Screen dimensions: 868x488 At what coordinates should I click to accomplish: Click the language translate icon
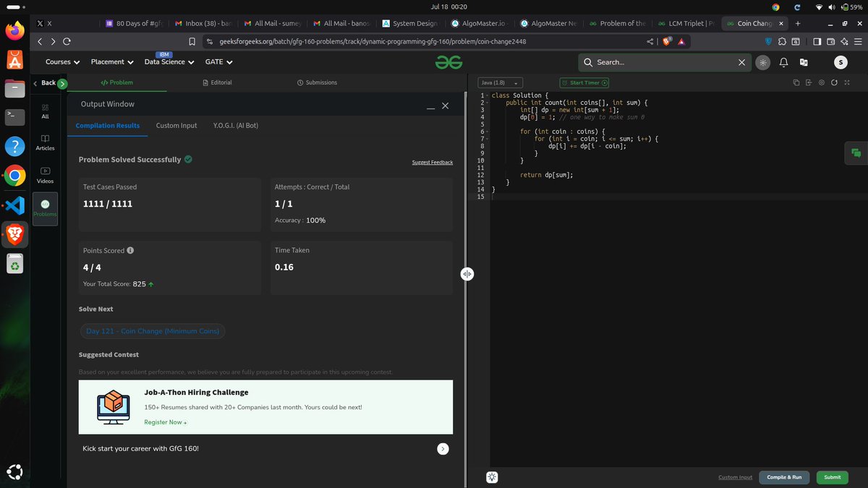[x=804, y=62]
